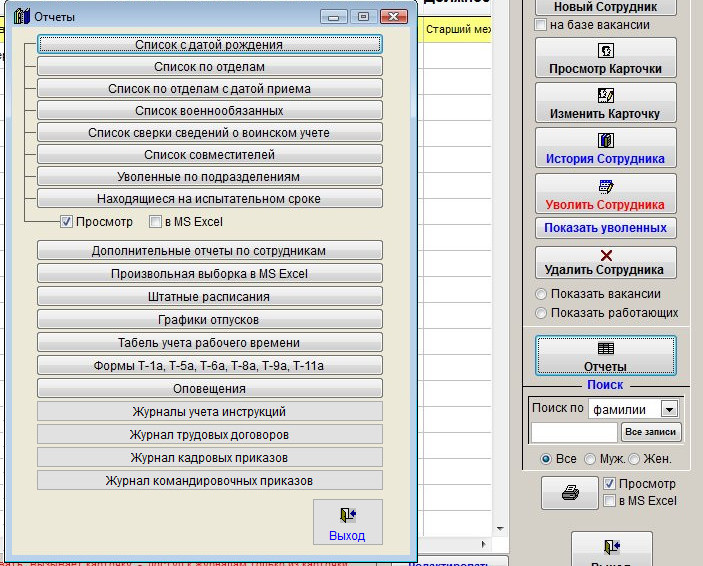The width and height of the screenshot is (703, 566).
Task: Open Оповещения
Action: 209,388
